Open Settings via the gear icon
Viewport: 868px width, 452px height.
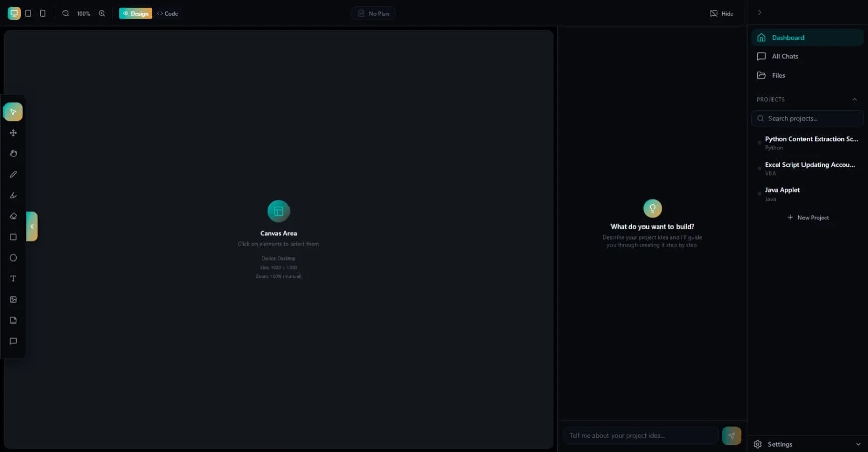pos(758,444)
